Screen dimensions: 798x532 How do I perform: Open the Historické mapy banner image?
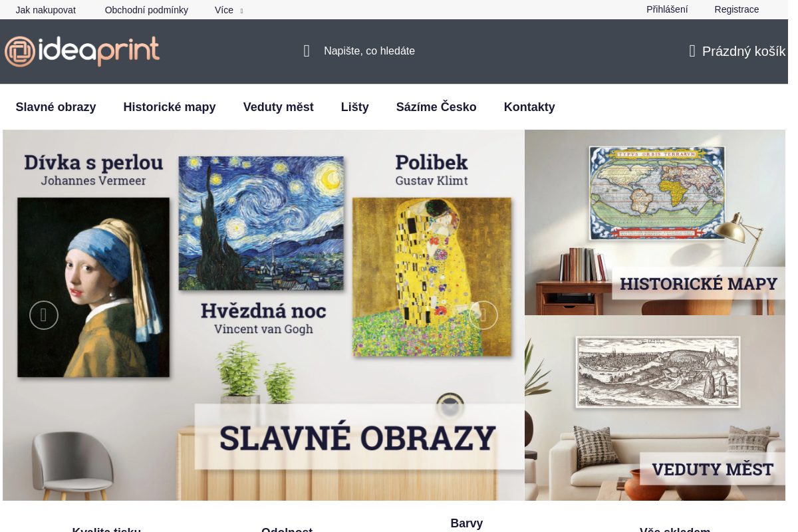click(655, 222)
